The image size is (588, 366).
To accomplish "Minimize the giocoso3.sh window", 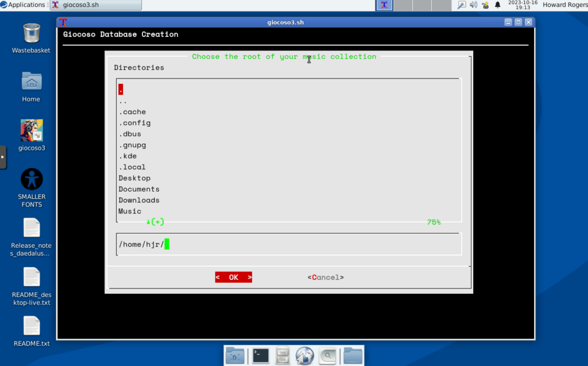I will [508, 22].
